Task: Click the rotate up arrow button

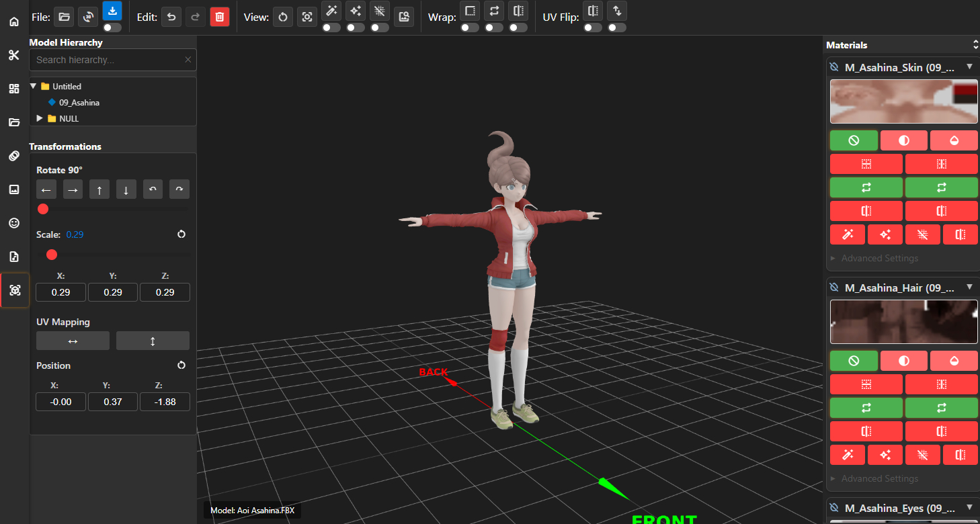Action: point(99,190)
